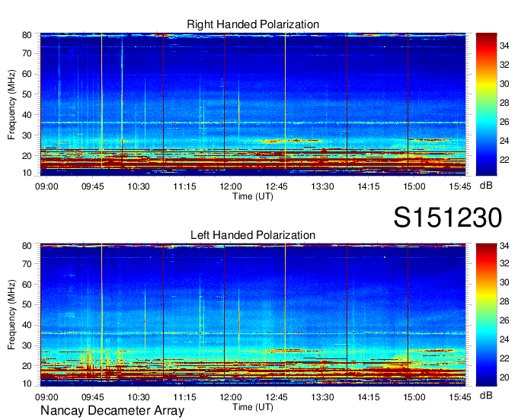Click the 10:30 tick on the bottom time axis

coord(139,397)
